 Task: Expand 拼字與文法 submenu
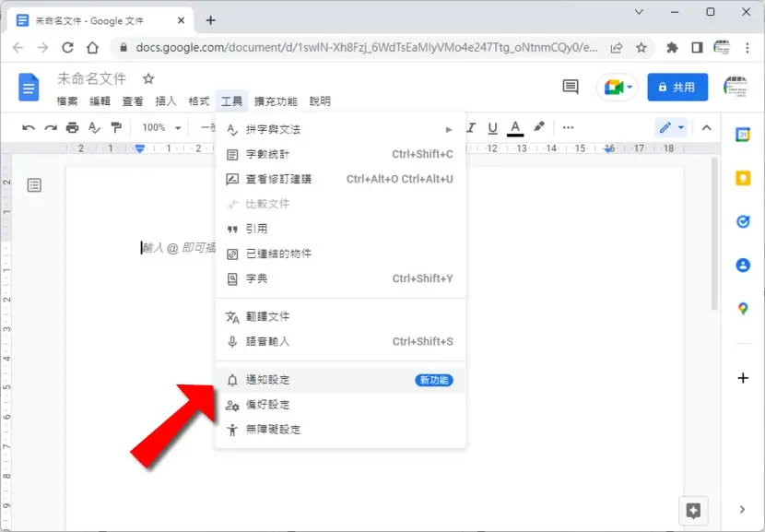(x=340, y=129)
